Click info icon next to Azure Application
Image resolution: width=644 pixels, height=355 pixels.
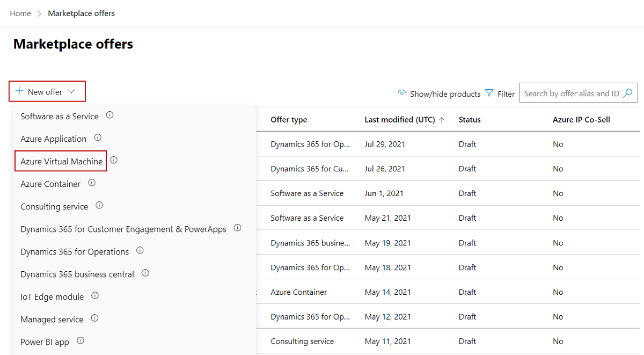pyautogui.click(x=98, y=137)
